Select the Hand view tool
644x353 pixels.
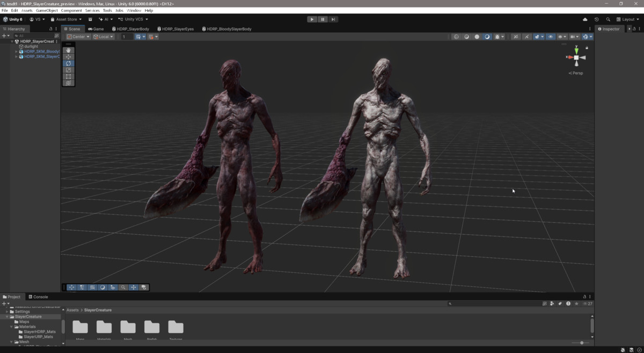[68, 50]
